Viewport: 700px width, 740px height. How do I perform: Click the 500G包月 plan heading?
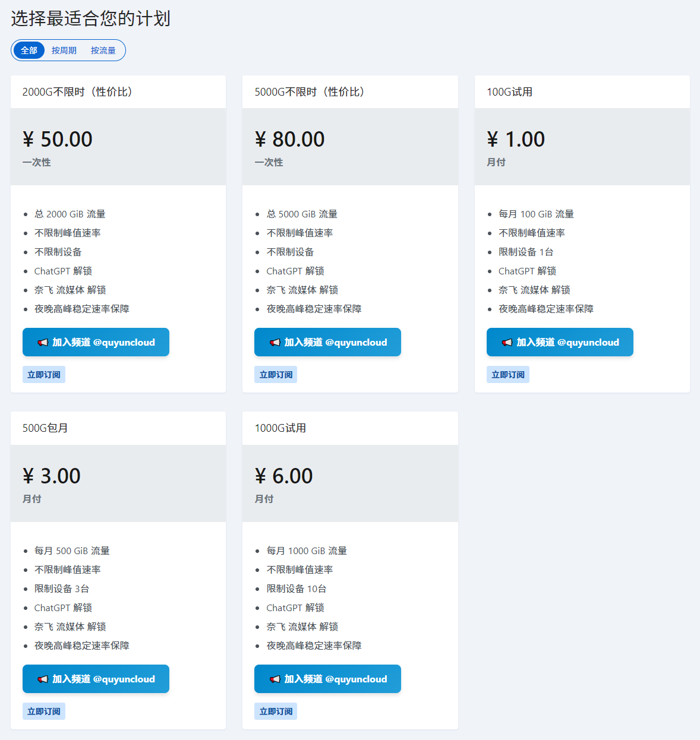[x=45, y=428]
